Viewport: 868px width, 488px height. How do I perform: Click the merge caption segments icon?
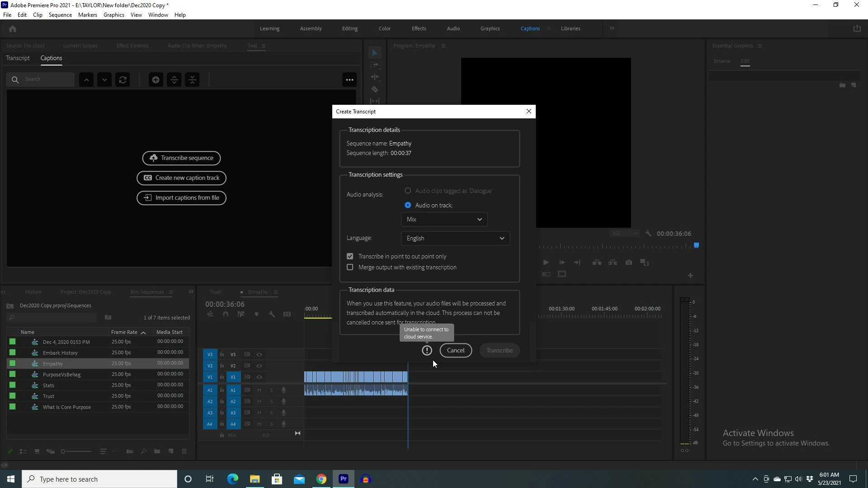193,80
